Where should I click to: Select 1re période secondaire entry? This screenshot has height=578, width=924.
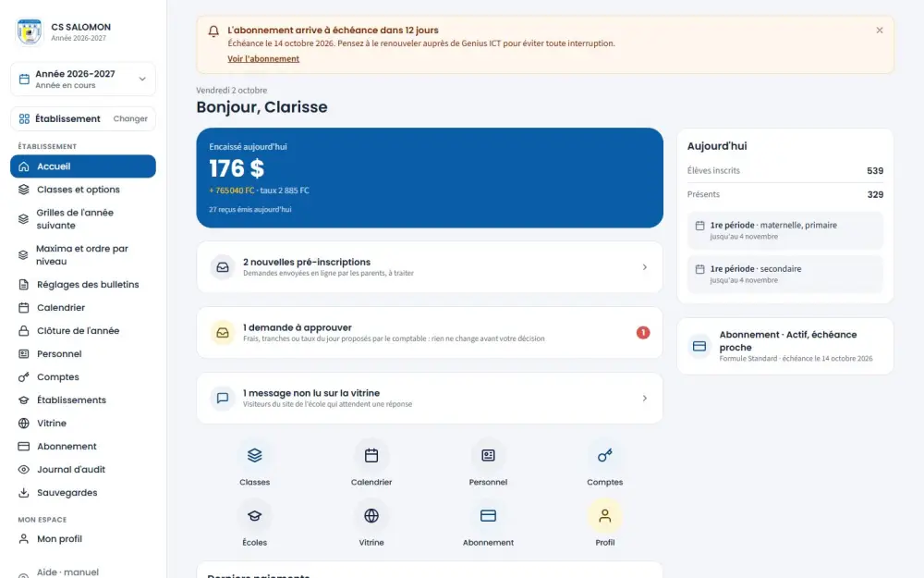click(784, 274)
